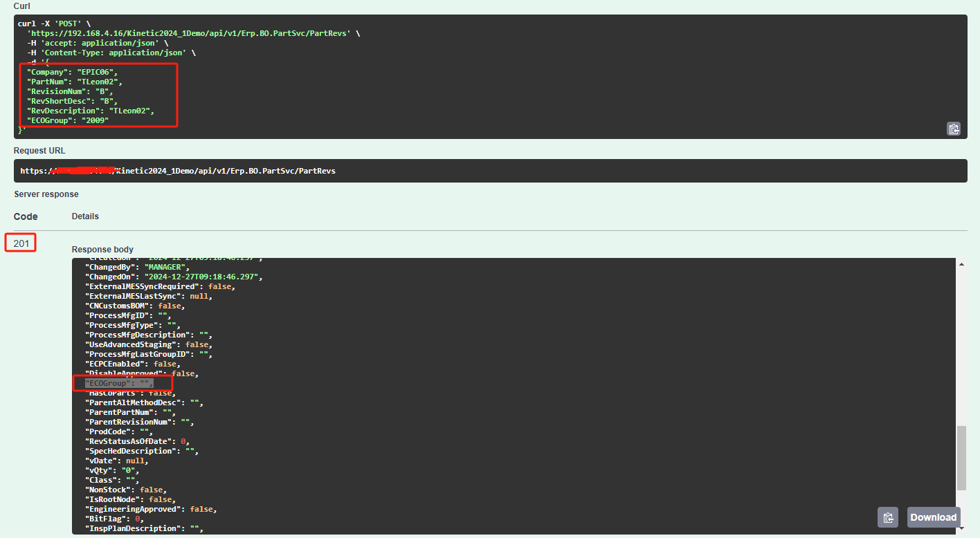Click the "Server response" heading
Viewport: 980px width, 538px height.
coord(46,194)
